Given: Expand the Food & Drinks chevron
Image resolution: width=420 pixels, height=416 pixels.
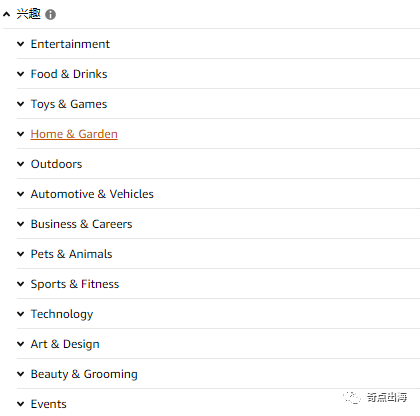Looking at the screenshot, I should pyautogui.click(x=21, y=74).
